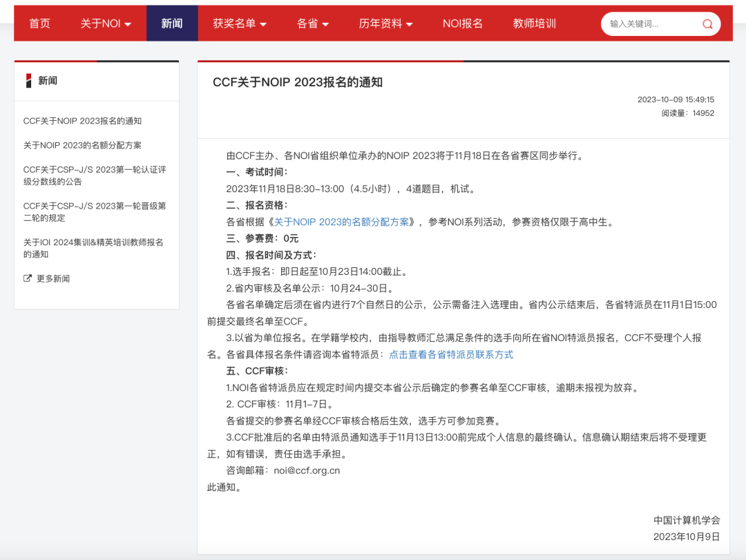
Task: Switch to the highlighted 新闻 tab
Action: (172, 23)
